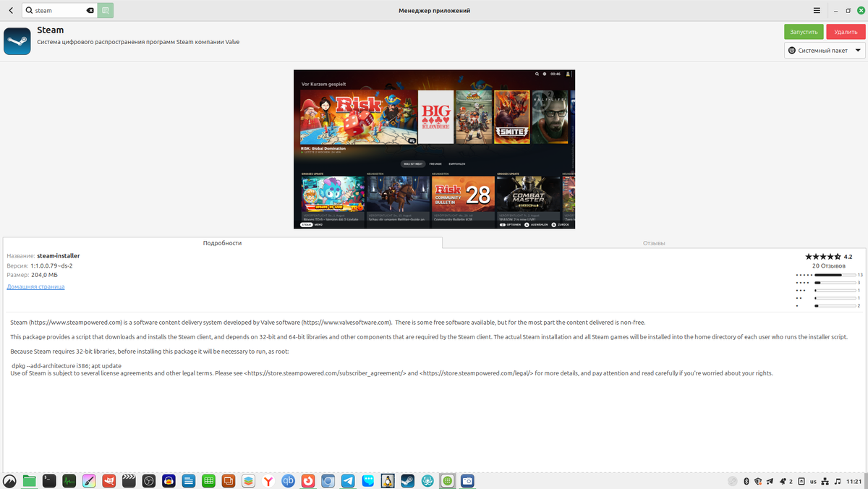The image size is (868, 489).
Task: Click the version '1:1.0.0.79~ds-2'
Action: 51,265
